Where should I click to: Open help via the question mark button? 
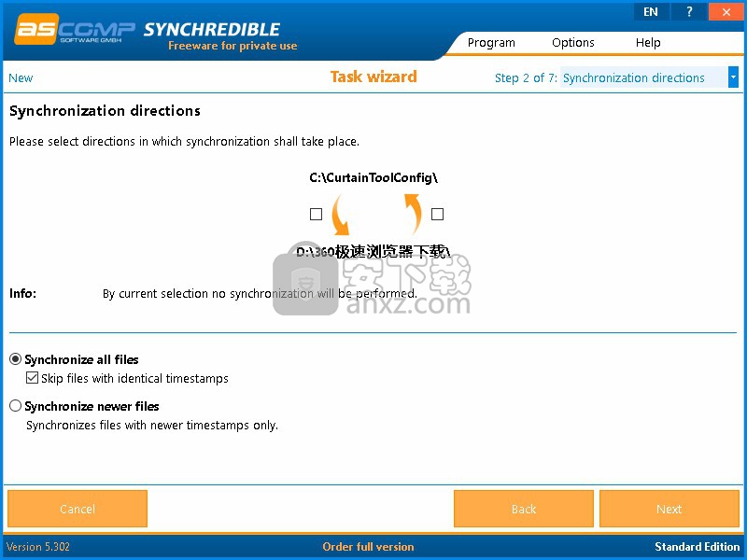(689, 11)
